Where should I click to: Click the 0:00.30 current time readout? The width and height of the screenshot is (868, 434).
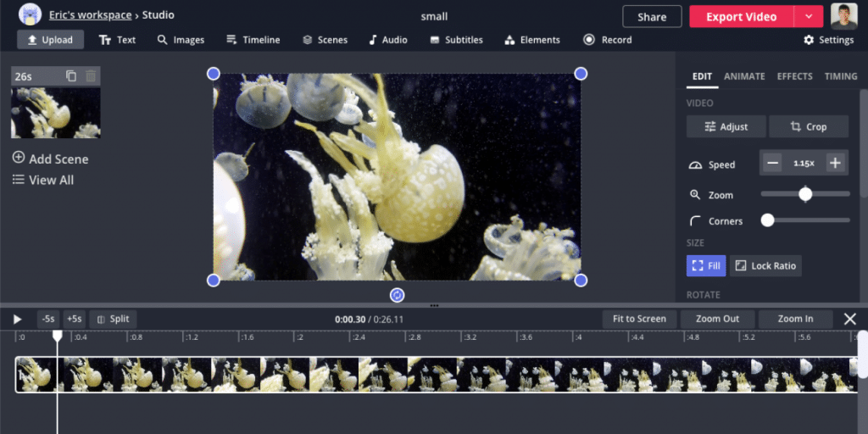(x=350, y=320)
